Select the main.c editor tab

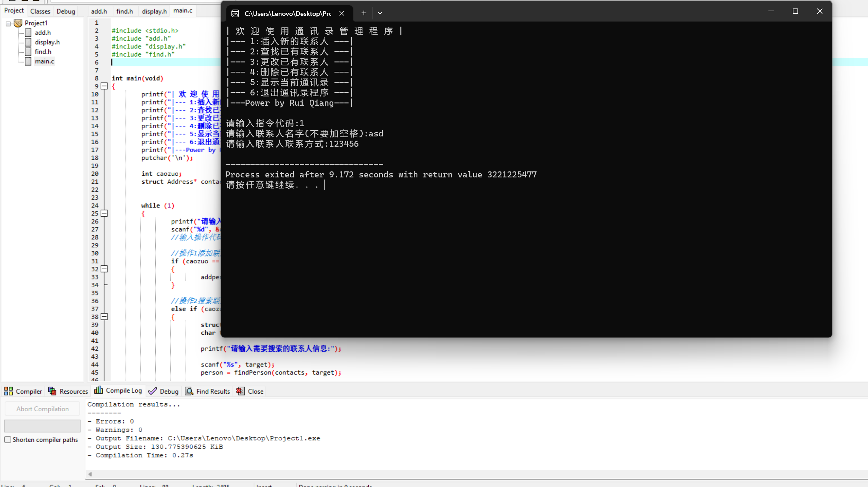(x=183, y=11)
